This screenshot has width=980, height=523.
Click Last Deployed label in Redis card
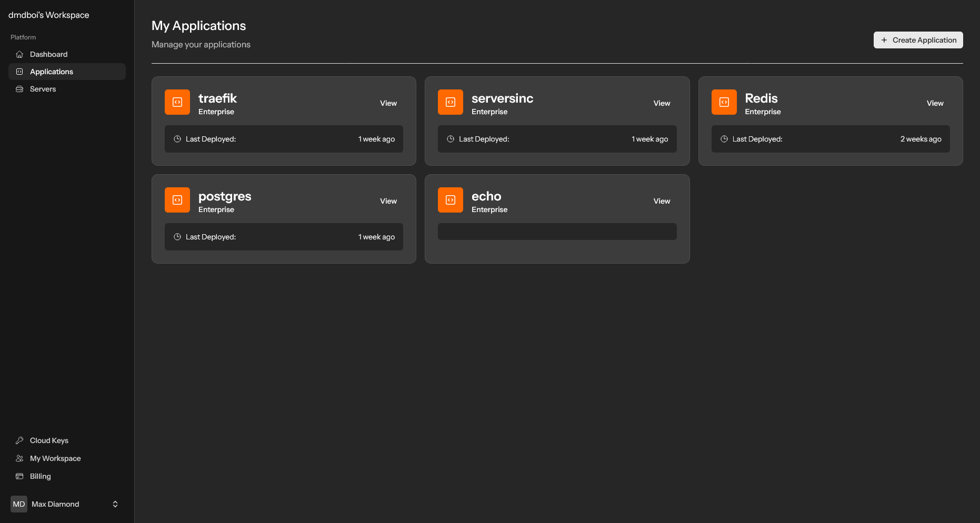[x=757, y=139]
